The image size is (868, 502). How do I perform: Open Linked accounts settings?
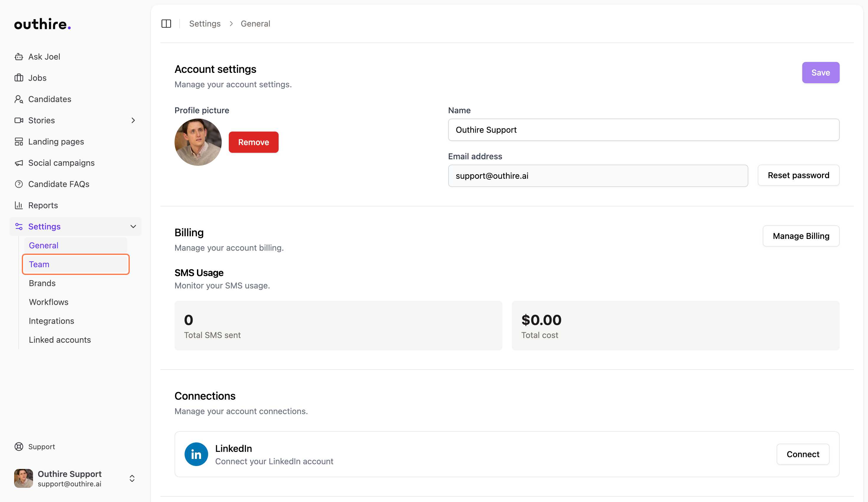point(60,340)
